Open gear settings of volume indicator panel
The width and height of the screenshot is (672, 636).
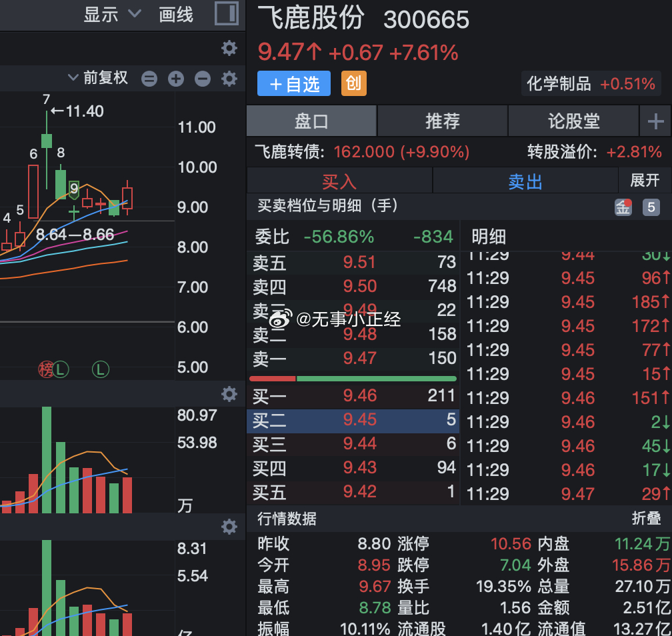pos(229,394)
